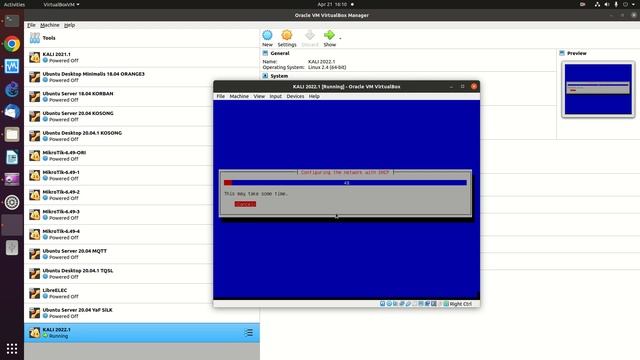Click the MikroTik-6.49-3 VM icon
640x360 pixels.
(x=35, y=215)
